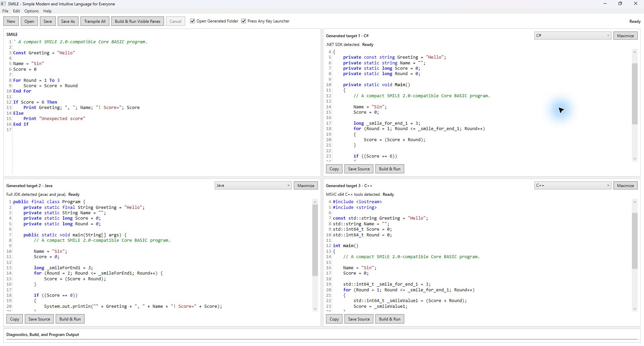Open the Java target language dropdown
Screen dimensions: 644x346
[253, 185]
